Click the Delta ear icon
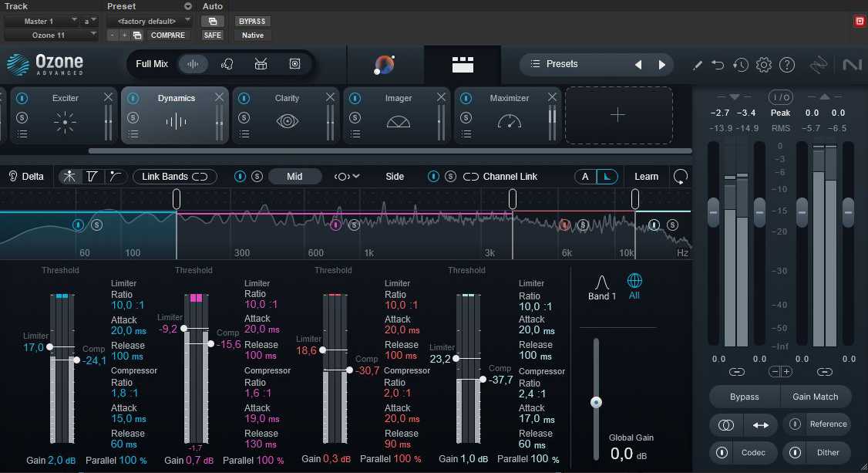The height and width of the screenshot is (473, 868). click(13, 176)
